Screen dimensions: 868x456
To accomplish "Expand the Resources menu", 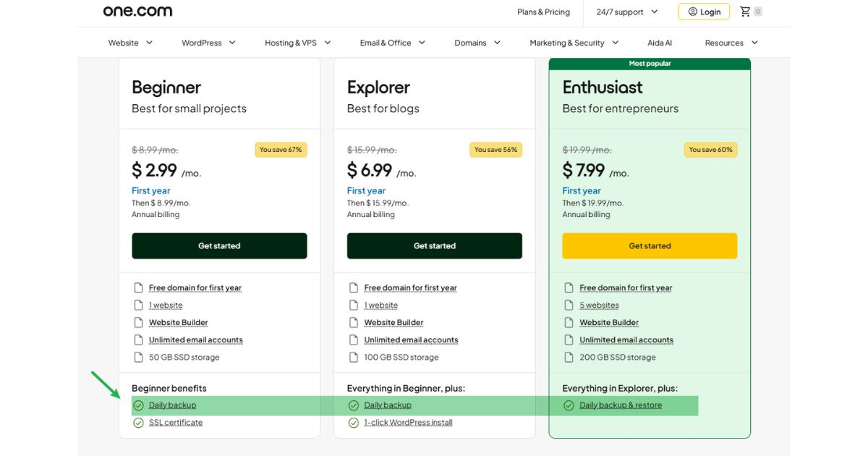I will [731, 43].
